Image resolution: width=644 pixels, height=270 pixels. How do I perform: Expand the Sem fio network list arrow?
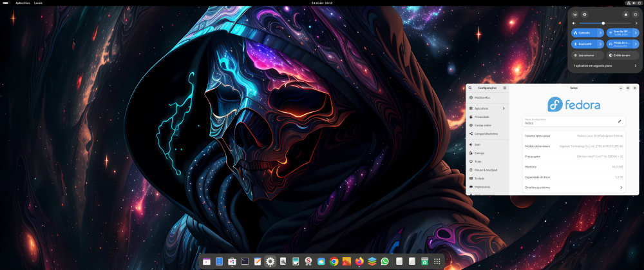636,33
